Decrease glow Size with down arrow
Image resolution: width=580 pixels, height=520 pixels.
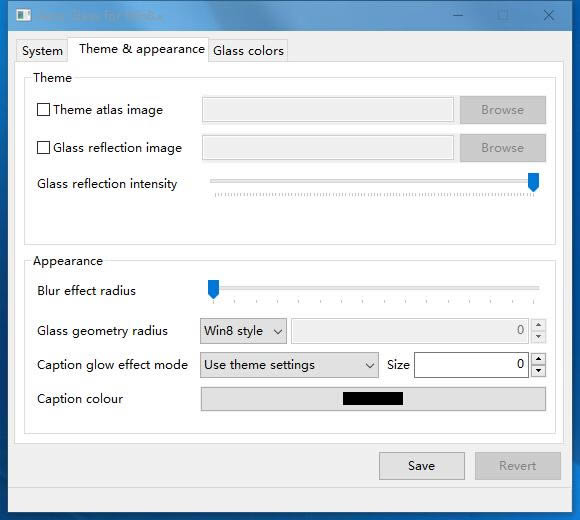pyautogui.click(x=538, y=371)
